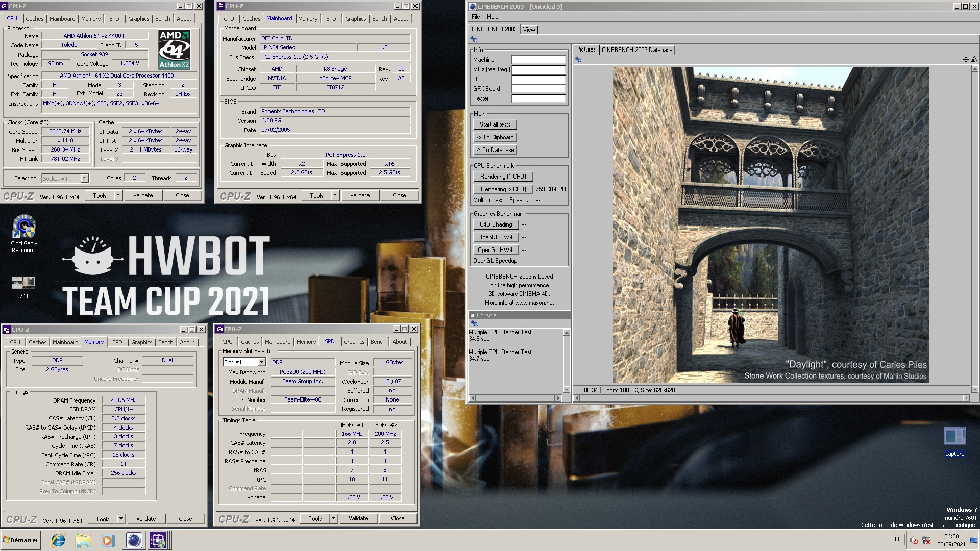
Task: Run Rendering (x CPU) benchmark
Action: coord(503,189)
